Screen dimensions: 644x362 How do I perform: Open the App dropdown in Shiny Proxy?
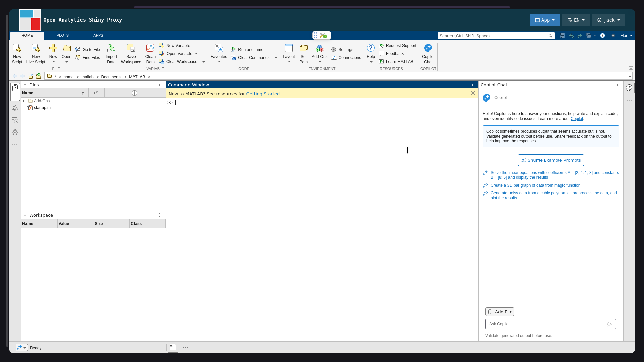[x=545, y=20]
